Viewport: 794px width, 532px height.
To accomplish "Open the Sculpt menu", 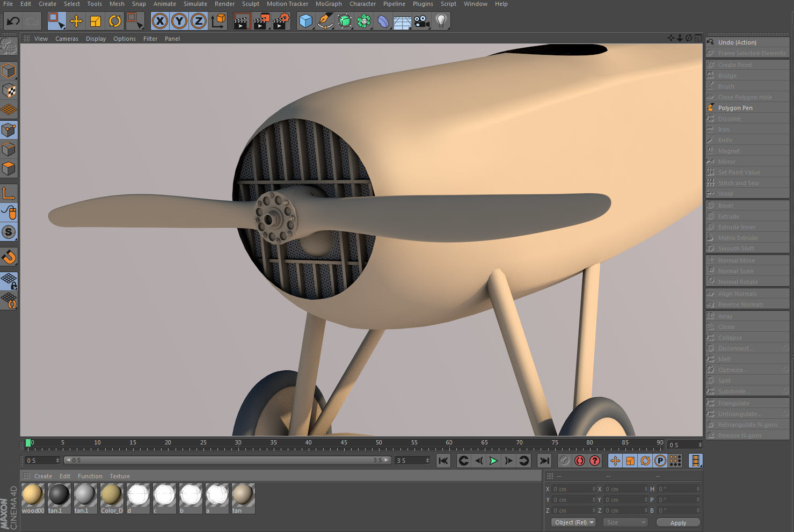I will 250,4.
